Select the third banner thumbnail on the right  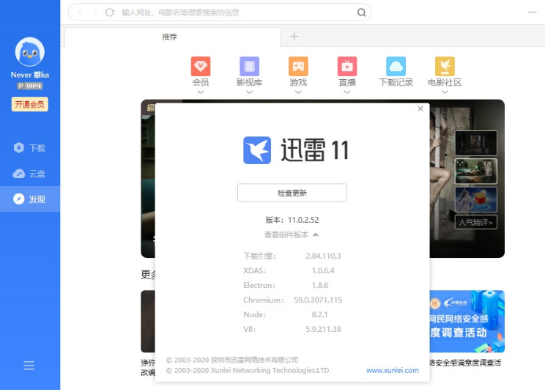point(476,200)
